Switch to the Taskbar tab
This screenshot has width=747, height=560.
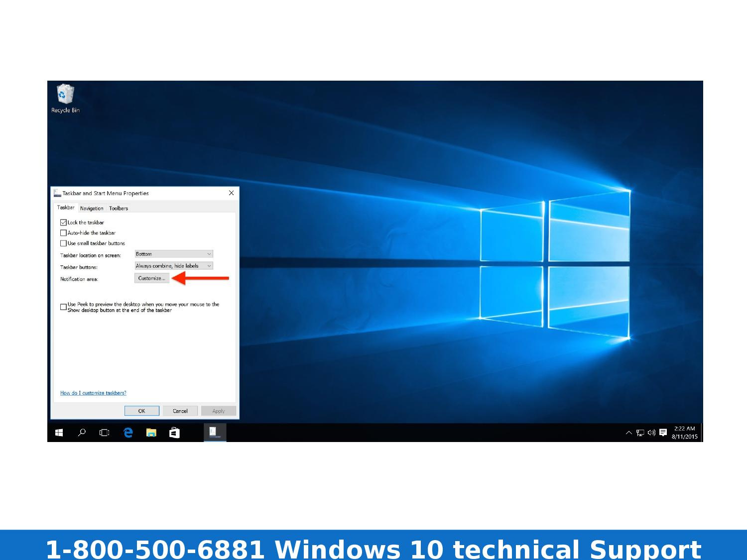[66, 208]
